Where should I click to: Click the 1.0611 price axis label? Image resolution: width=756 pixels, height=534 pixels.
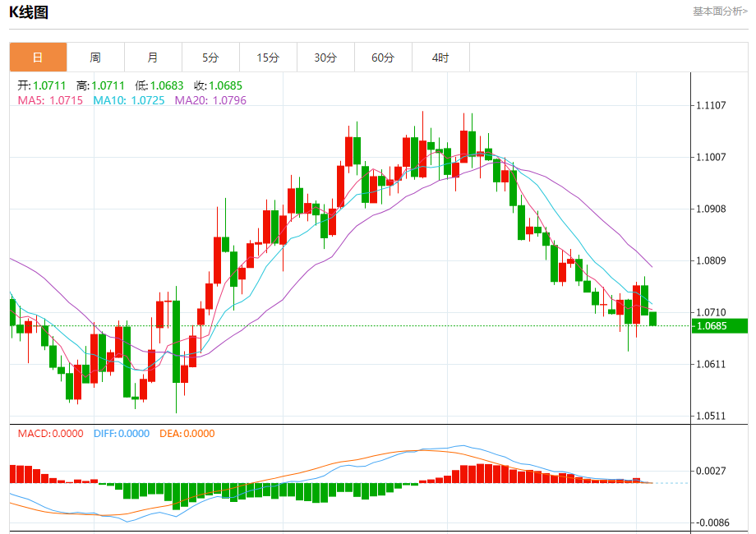click(x=711, y=364)
